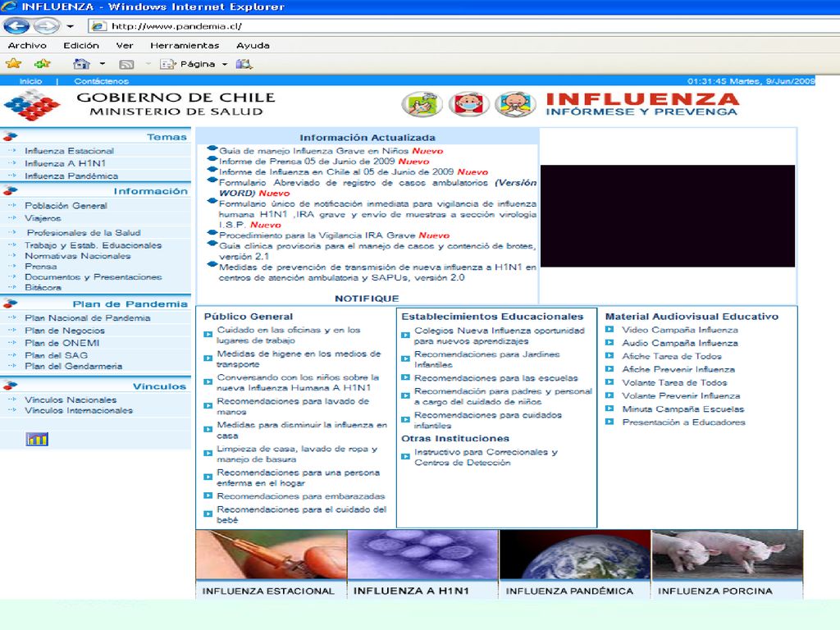The image size is (840, 630).
Task: Open Profesionales de la Salud link
Action: (x=84, y=232)
